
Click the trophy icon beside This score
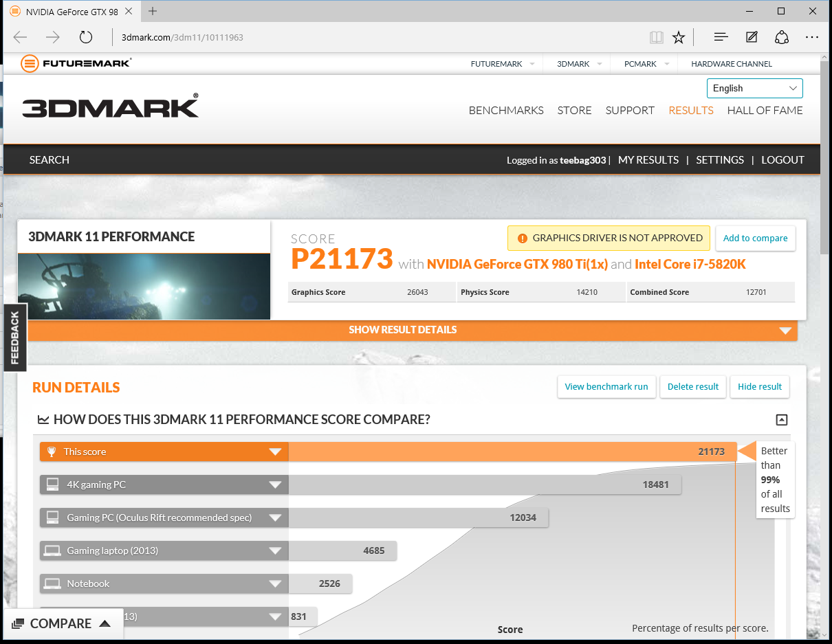[52, 452]
